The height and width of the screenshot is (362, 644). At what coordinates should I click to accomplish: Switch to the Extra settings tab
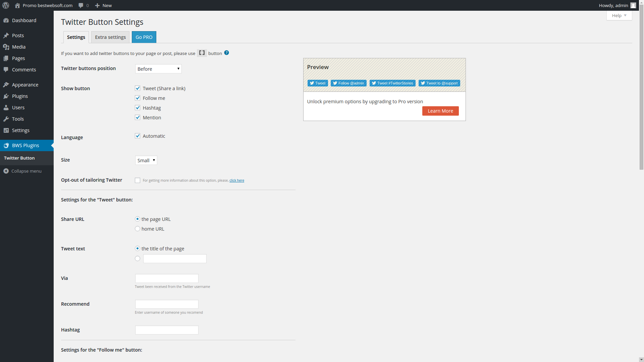click(110, 37)
